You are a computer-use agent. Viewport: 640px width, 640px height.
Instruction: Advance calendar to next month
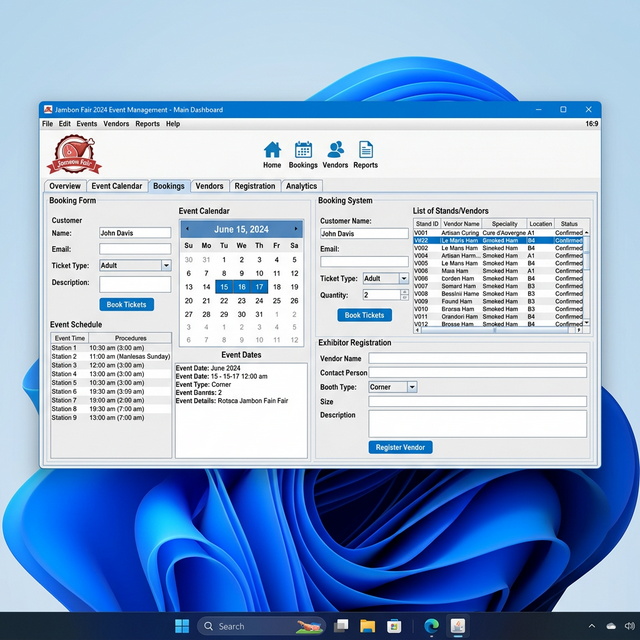pyautogui.click(x=296, y=229)
